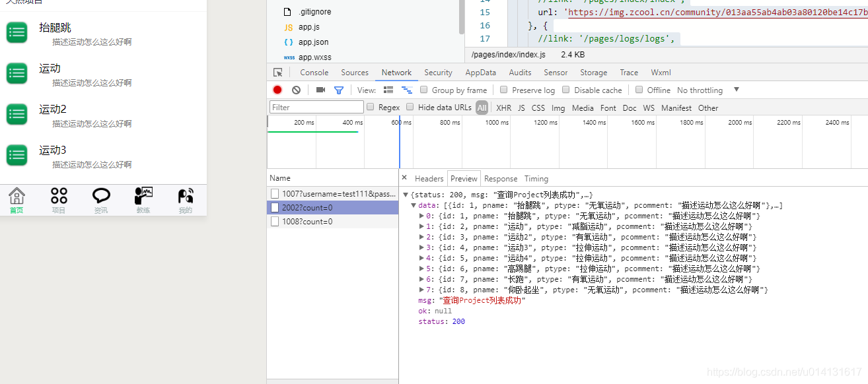Image resolution: width=868 pixels, height=384 pixels.
Task: Enable the Regex filter checkbox
Action: click(x=371, y=107)
